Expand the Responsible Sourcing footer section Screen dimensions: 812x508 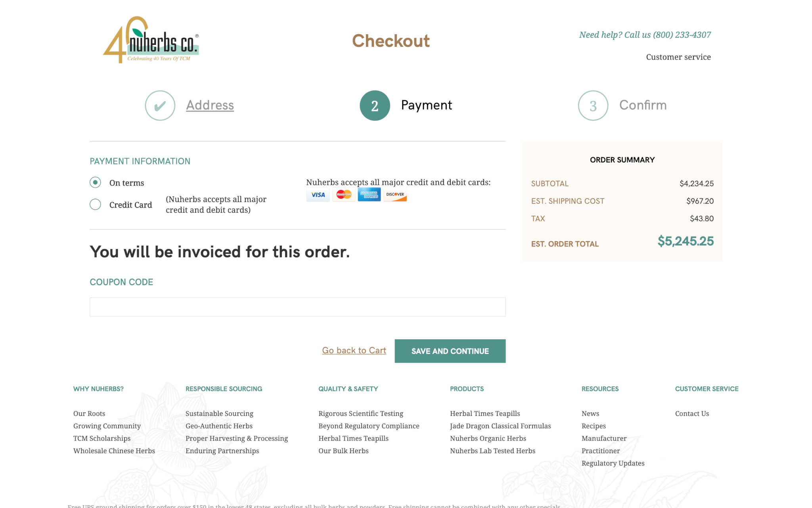(x=224, y=389)
